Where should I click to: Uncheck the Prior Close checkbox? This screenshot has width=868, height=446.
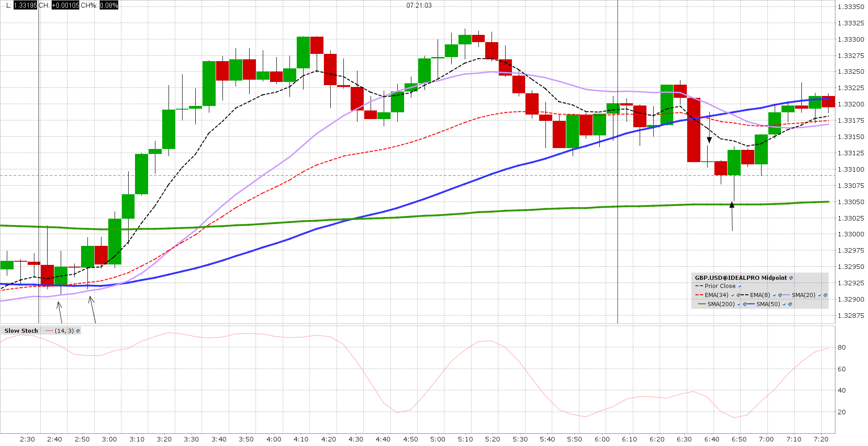[740, 286]
